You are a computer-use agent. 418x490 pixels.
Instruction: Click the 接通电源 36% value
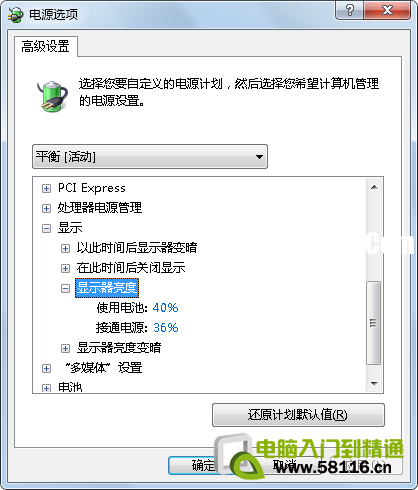[x=166, y=328]
